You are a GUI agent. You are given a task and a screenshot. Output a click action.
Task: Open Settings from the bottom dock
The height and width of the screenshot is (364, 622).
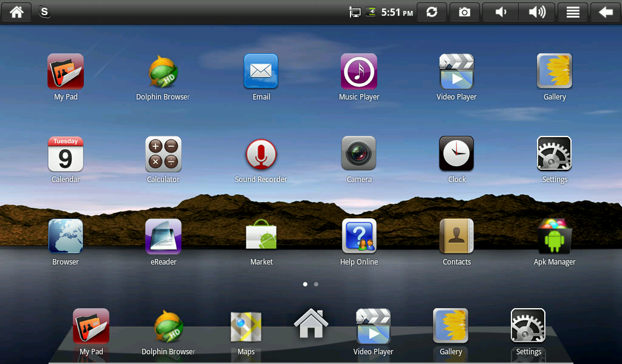528,326
